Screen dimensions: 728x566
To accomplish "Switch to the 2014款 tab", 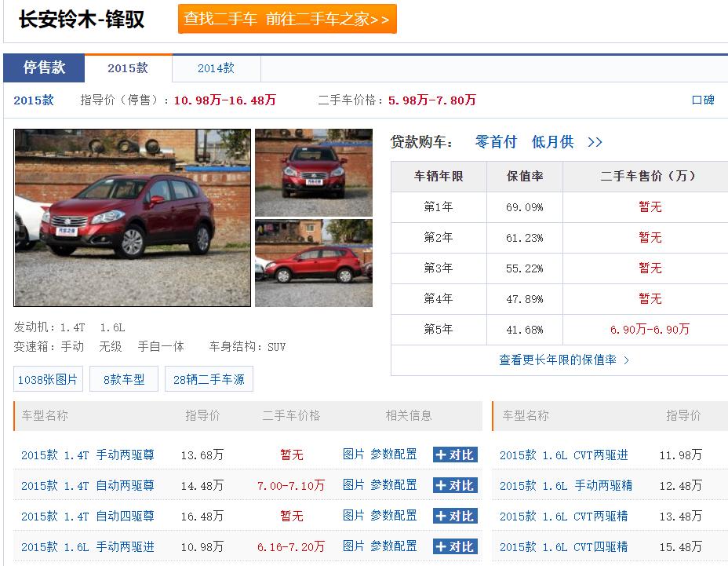I will tap(215, 68).
